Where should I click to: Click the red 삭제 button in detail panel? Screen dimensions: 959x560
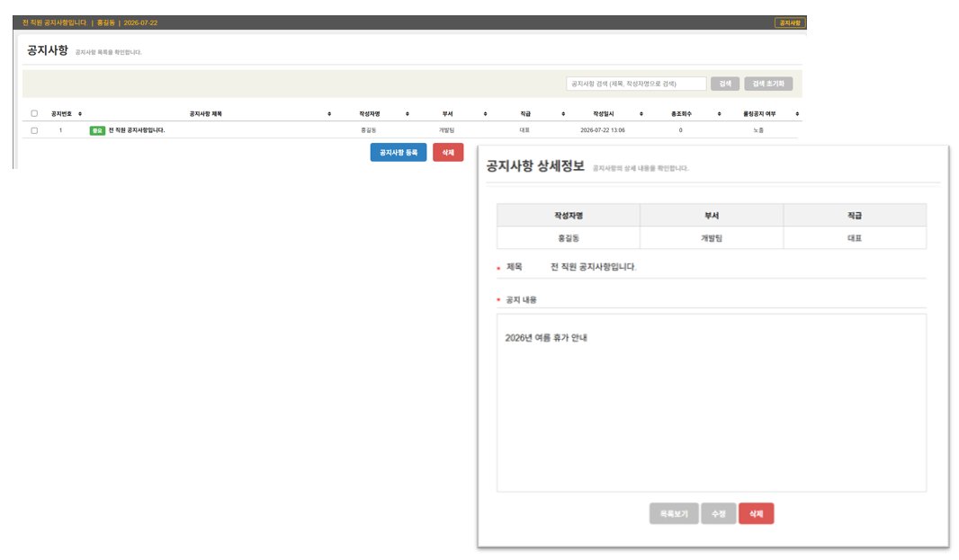756,513
